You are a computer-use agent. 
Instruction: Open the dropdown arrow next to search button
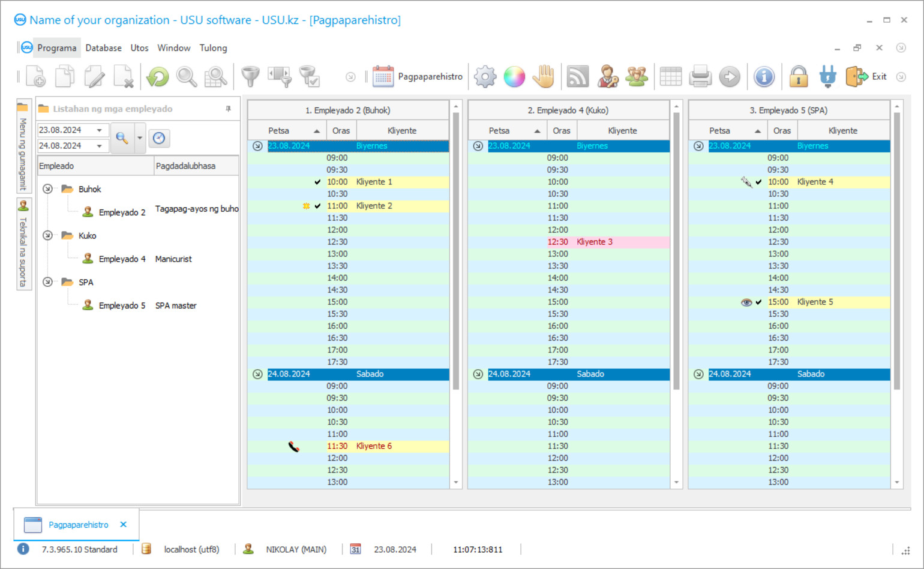point(140,138)
